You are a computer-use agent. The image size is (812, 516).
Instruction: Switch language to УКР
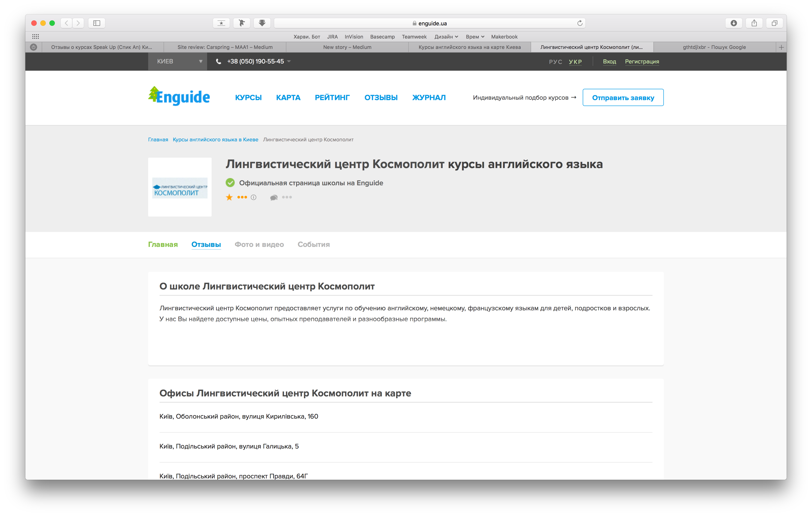click(575, 62)
